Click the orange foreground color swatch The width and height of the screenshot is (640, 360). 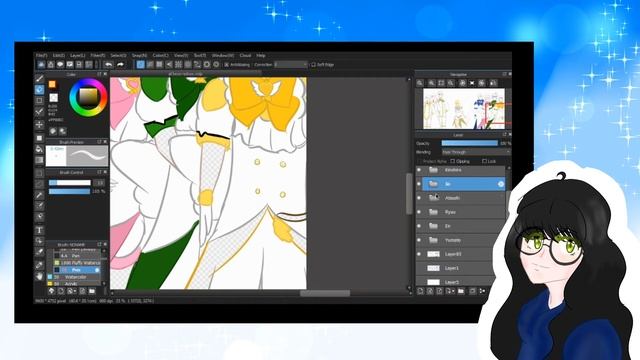[x=52, y=84]
